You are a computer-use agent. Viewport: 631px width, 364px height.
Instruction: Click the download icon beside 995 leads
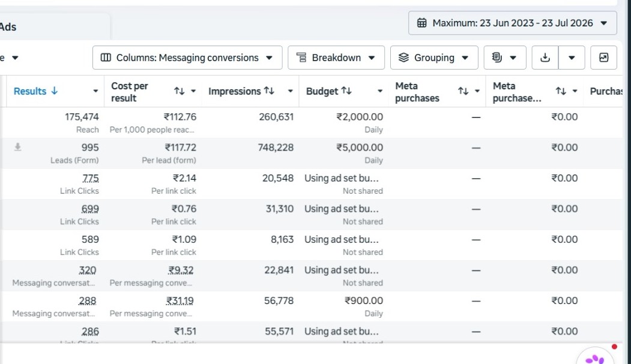coord(17,147)
